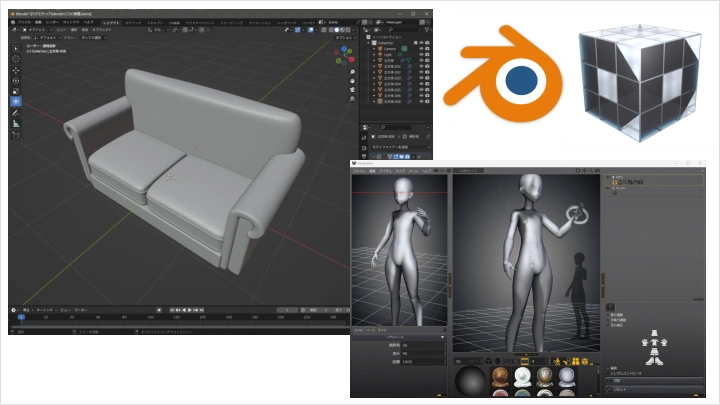This screenshot has width=720, height=405.
Task: Expand the 立方体.002 row in outliner
Action: coord(374,72)
